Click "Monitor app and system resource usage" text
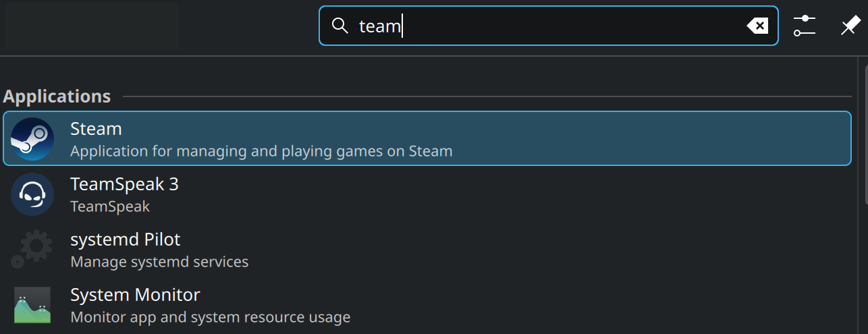Image resolution: width=868 pixels, height=334 pixels. pos(210,316)
